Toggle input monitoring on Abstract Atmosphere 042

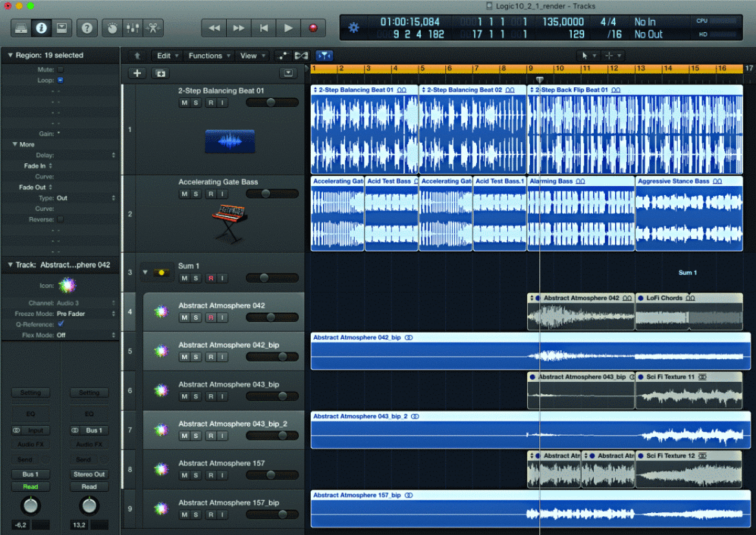point(222,318)
